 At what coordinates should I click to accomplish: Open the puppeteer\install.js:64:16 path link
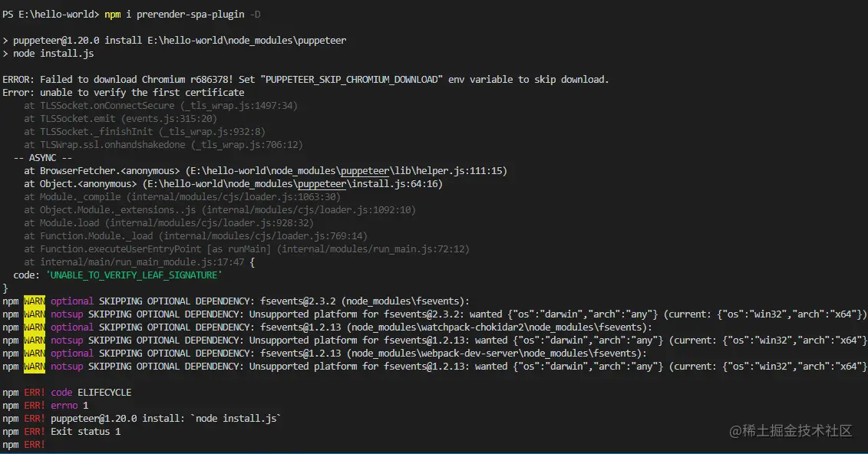tap(293, 184)
